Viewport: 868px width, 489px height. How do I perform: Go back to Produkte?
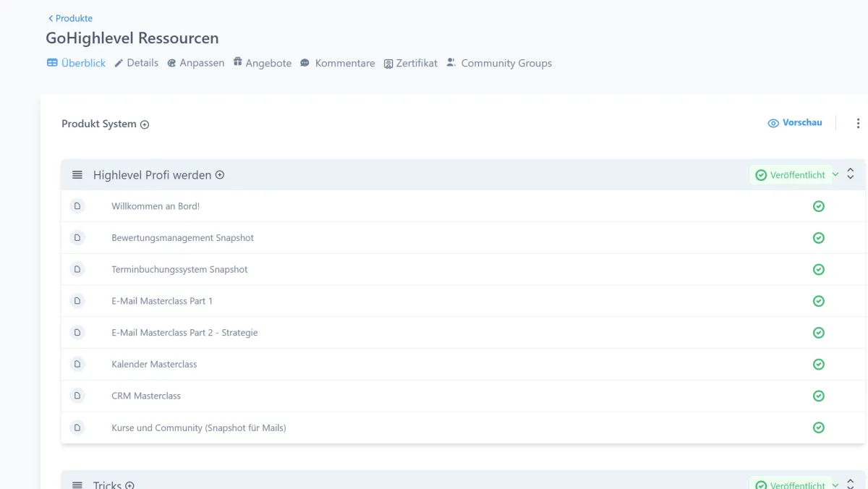70,18
